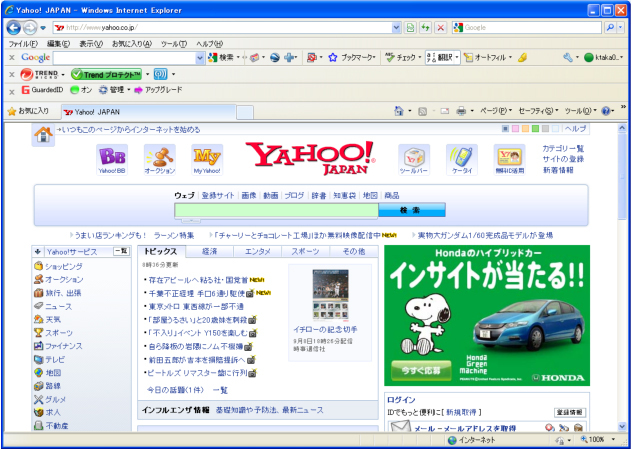Viewport: 632px width, 450px height.
Task: Close the GuardedID toolbar with its X
Action: pyautogui.click(x=12, y=92)
